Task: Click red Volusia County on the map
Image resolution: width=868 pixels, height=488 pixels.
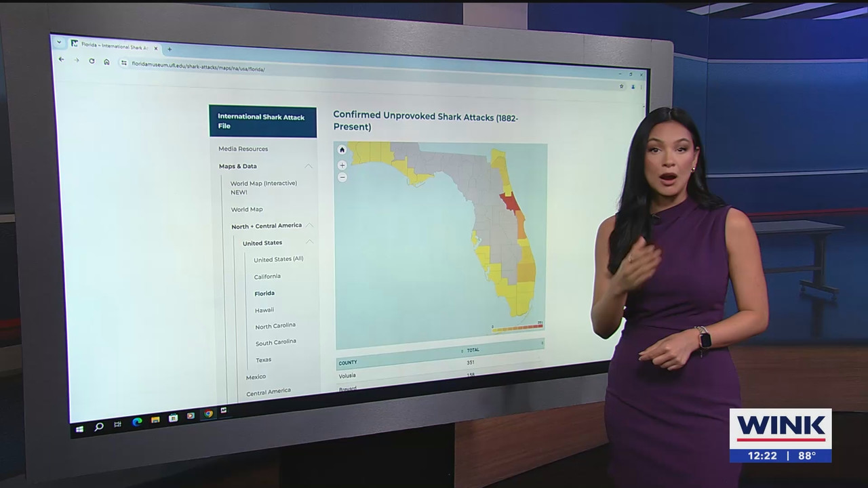Action: (509, 203)
